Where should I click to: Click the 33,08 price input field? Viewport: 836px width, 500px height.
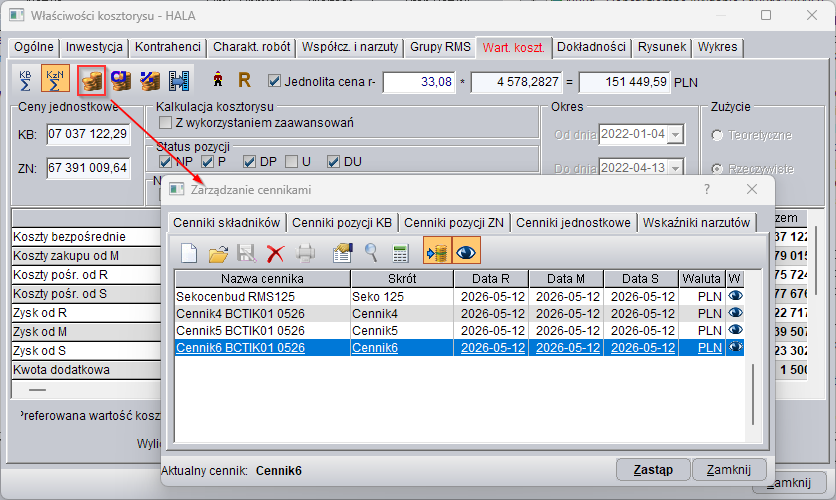[419, 82]
